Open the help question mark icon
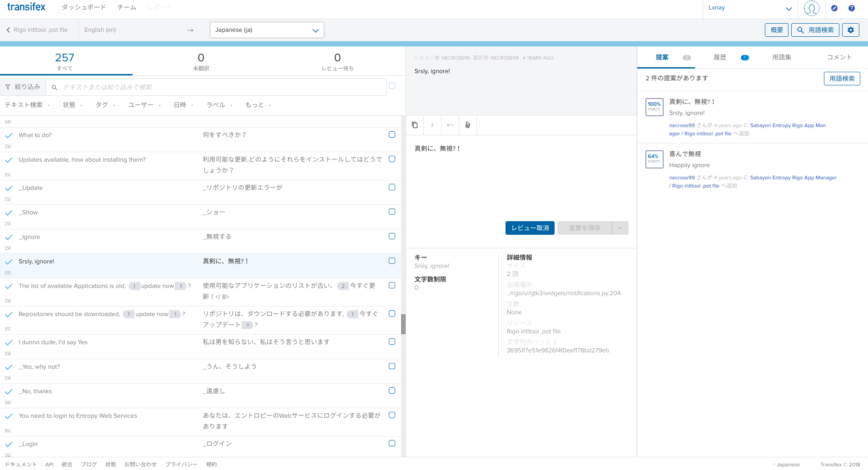 851,8
